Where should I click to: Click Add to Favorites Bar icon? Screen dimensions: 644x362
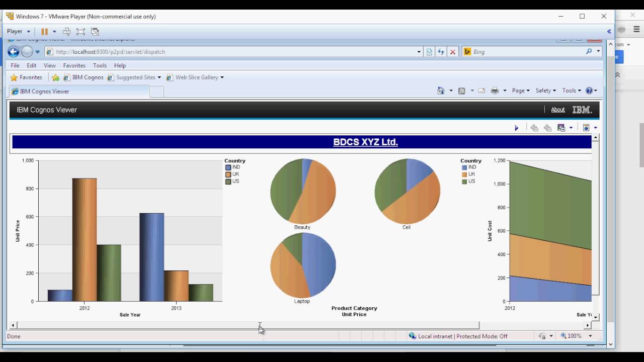pyautogui.click(x=56, y=77)
